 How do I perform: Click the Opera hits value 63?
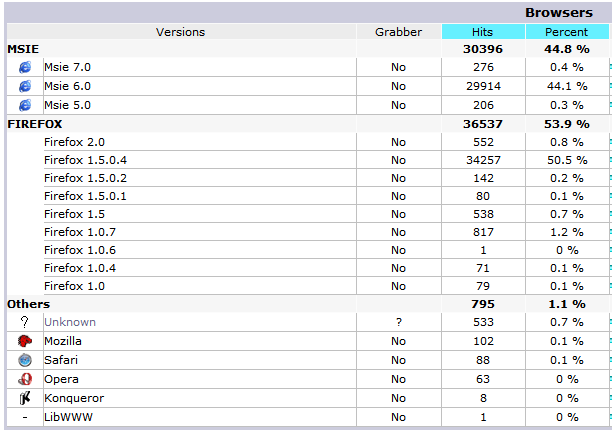click(483, 379)
